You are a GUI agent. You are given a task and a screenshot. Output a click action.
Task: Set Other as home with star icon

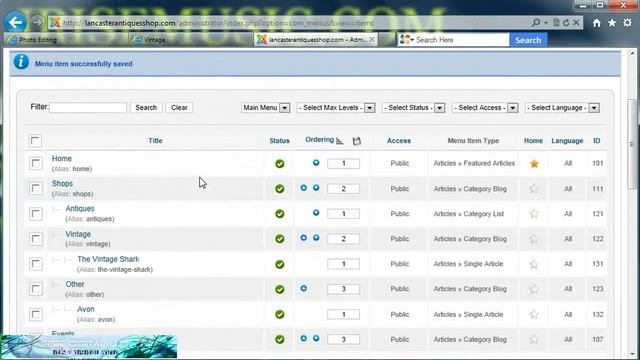click(534, 289)
